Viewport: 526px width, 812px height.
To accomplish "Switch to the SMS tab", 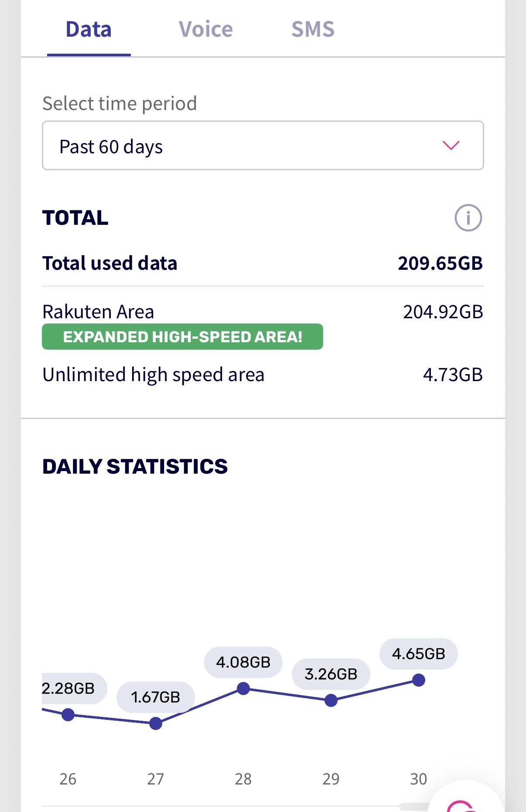I will coord(313,30).
